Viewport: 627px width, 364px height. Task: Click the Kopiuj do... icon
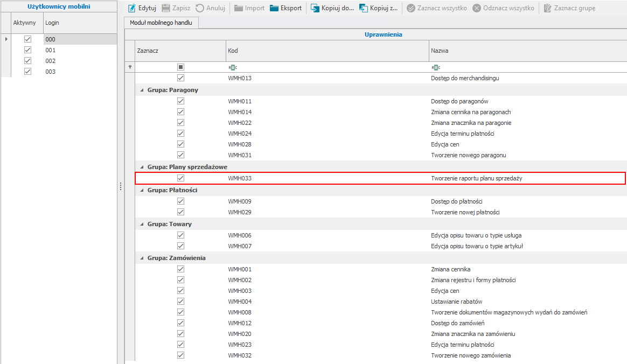pyautogui.click(x=315, y=8)
